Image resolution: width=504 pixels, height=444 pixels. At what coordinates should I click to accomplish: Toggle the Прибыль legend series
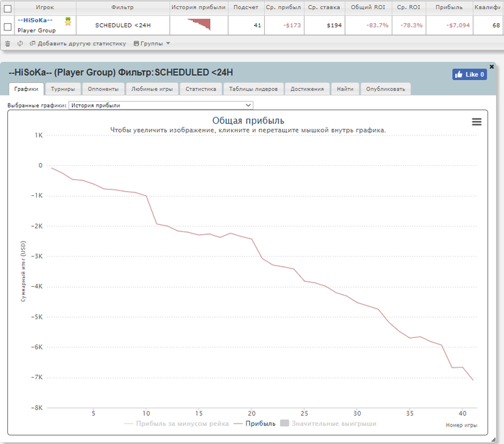(255, 423)
